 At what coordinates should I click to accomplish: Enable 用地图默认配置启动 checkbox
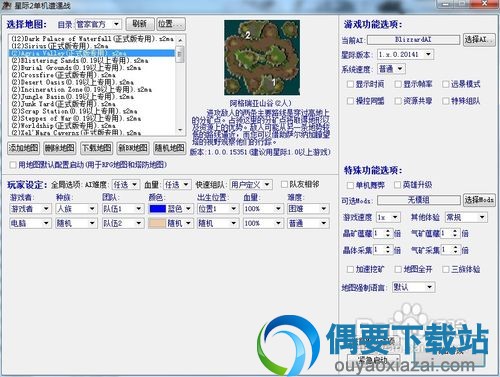[x=13, y=165]
